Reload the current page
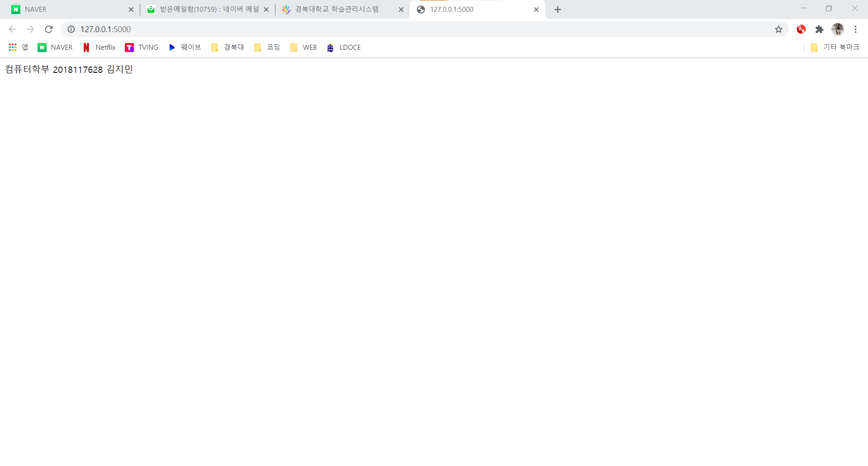The image size is (868, 466). tap(48, 29)
